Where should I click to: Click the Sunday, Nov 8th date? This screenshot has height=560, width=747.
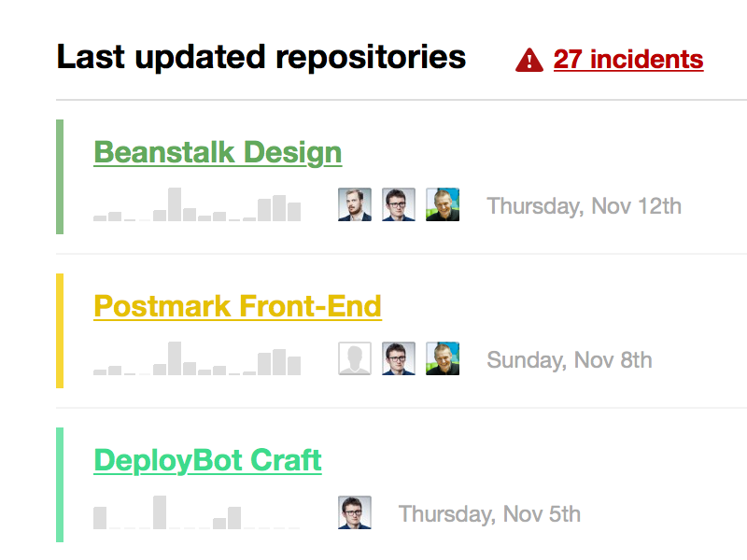click(x=570, y=359)
